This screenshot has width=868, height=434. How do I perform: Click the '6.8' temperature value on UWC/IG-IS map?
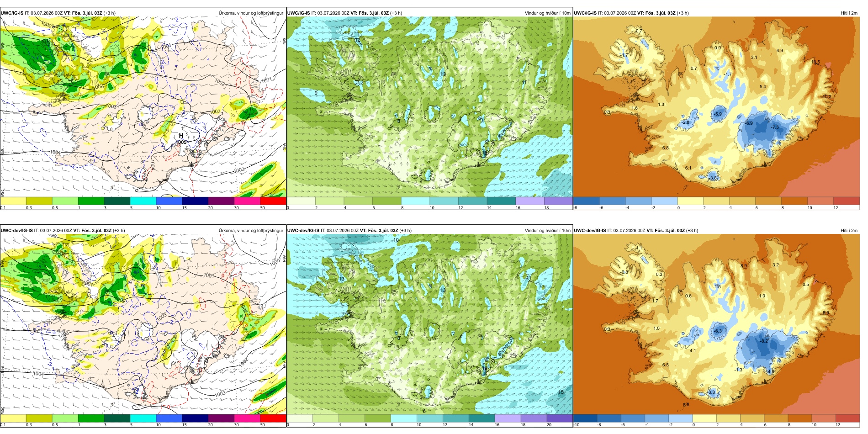666,148
